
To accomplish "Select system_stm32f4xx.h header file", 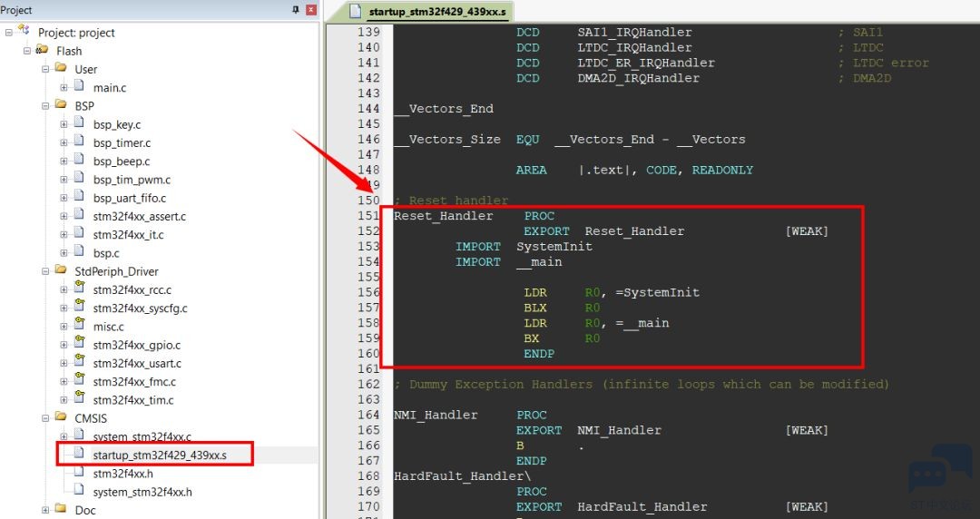I will (x=142, y=492).
